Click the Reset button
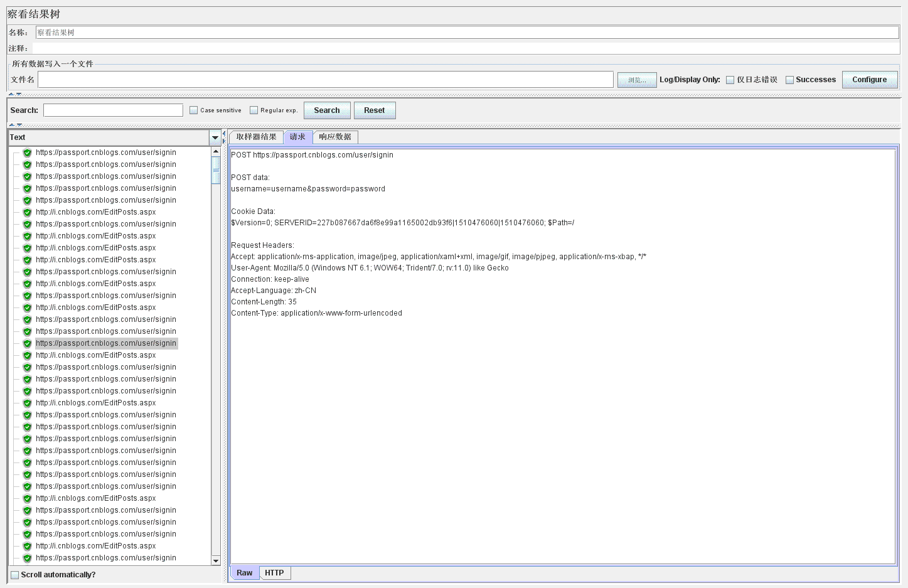 point(375,110)
